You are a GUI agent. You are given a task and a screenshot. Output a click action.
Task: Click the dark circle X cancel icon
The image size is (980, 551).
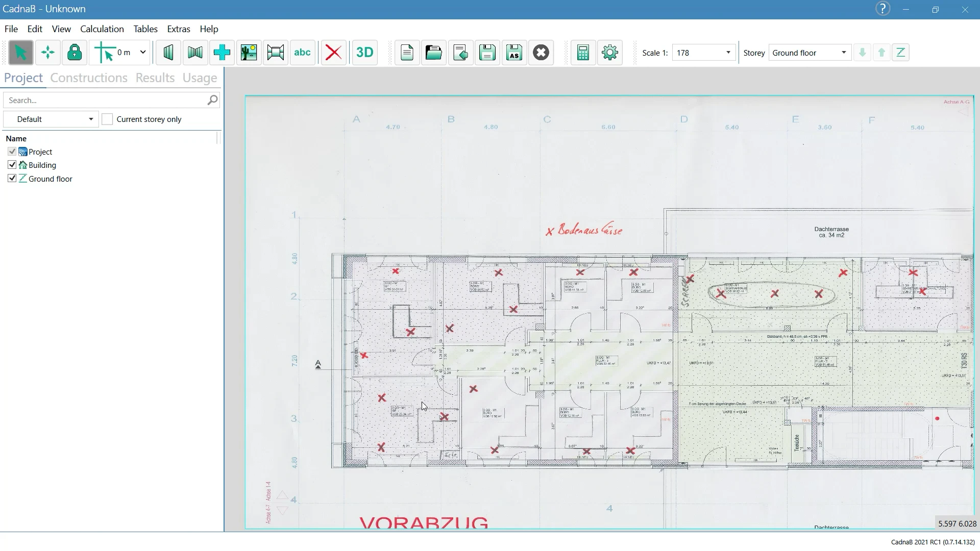[541, 53]
